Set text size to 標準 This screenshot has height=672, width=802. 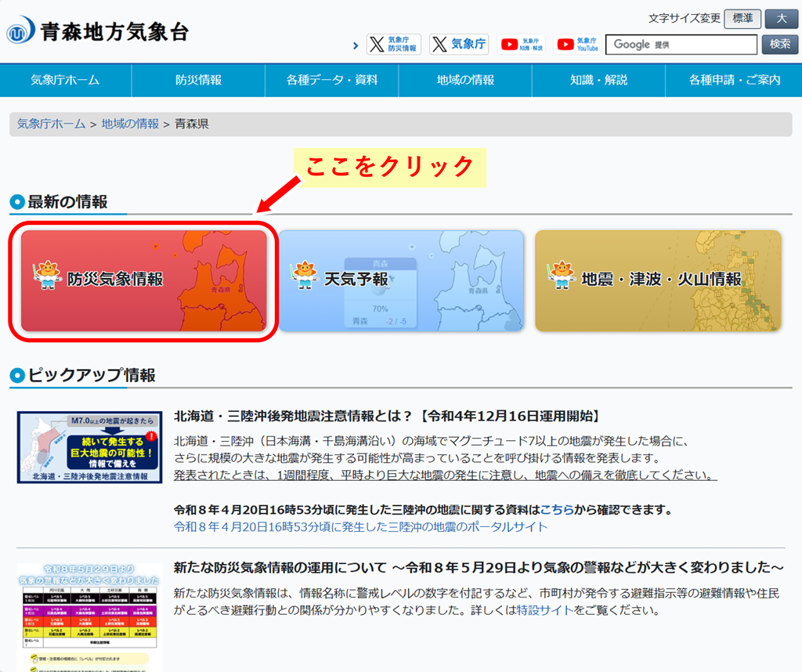742,19
